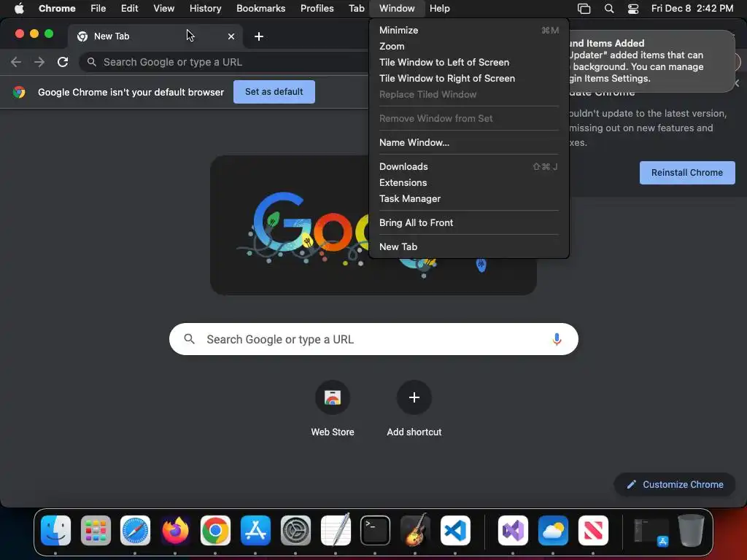
Task: Open the Help menu
Action: pyautogui.click(x=439, y=9)
